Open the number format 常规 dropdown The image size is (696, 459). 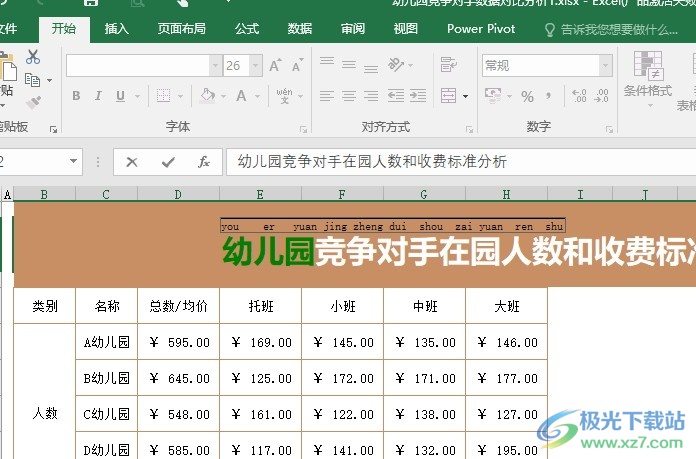point(605,66)
